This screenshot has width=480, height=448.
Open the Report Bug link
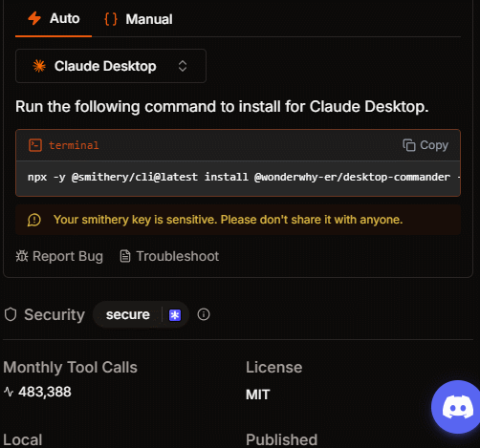point(59,256)
